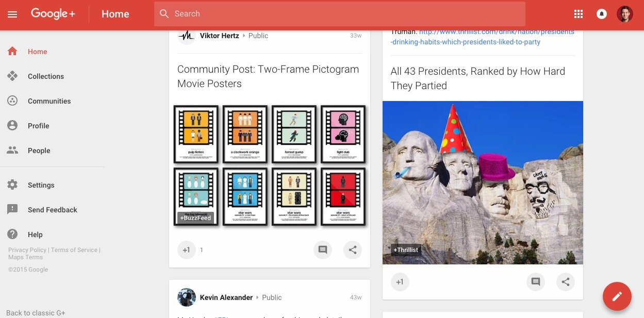Go to Collections in the sidebar
The width and height of the screenshot is (644, 318).
(x=45, y=76)
